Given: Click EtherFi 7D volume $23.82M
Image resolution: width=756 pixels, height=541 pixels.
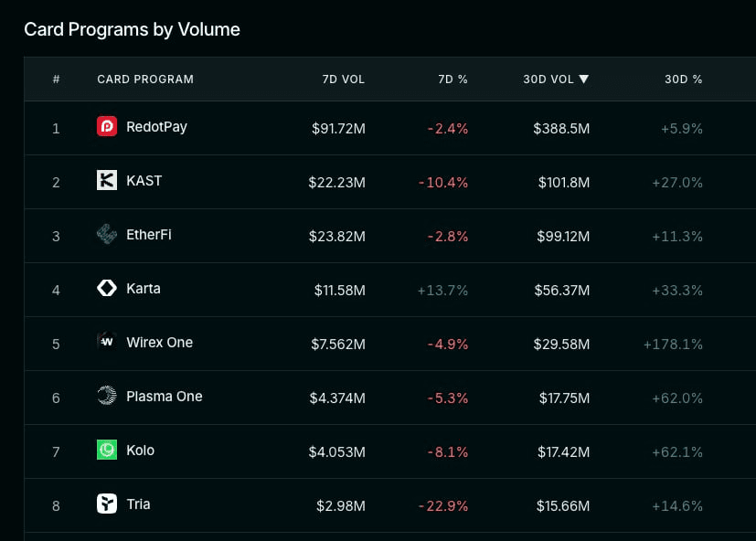Looking at the screenshot, I should click(337, 237).
